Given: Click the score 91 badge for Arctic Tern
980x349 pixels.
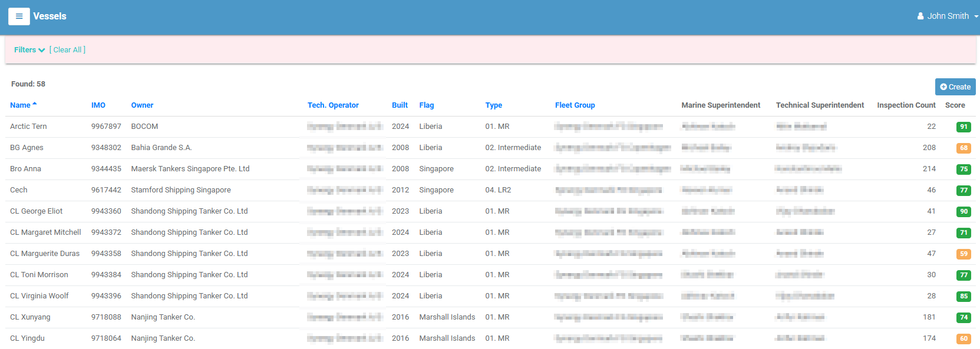Looking at the screenshot, I should pyautogui.click(x=963, y=127).
